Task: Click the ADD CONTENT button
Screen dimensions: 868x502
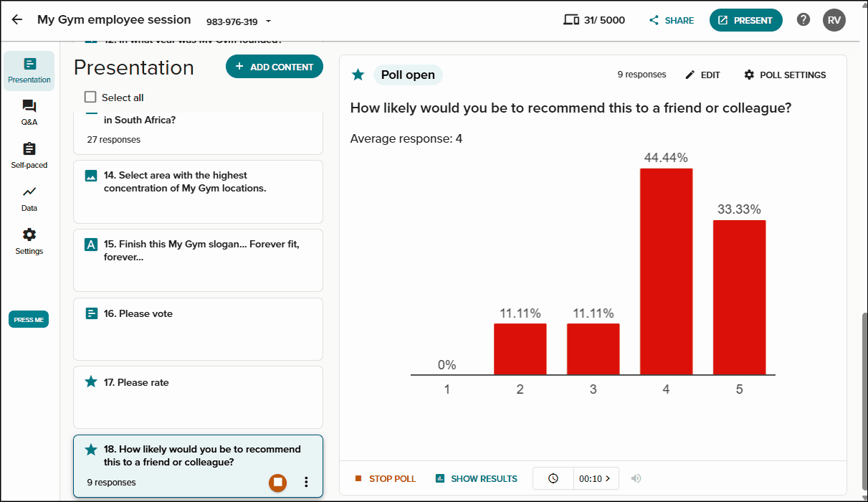Action: tap(275, 67)
